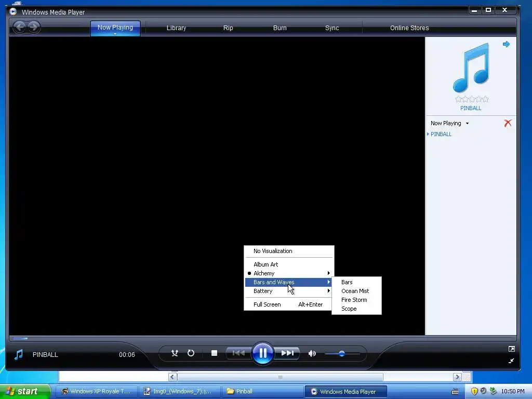Screen dimensions: 532x399
Task: Mute the speaker volume
Action: (x=312, y=353)
